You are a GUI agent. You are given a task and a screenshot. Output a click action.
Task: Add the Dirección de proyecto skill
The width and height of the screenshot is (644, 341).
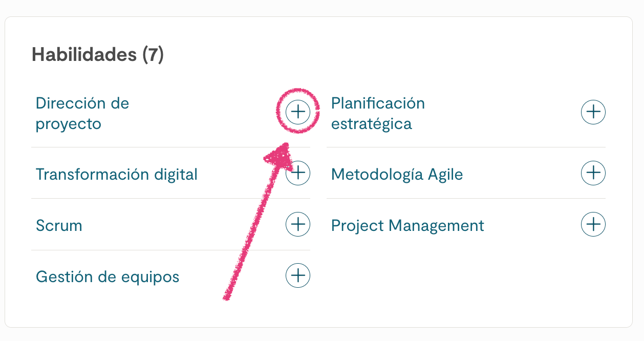297,112
